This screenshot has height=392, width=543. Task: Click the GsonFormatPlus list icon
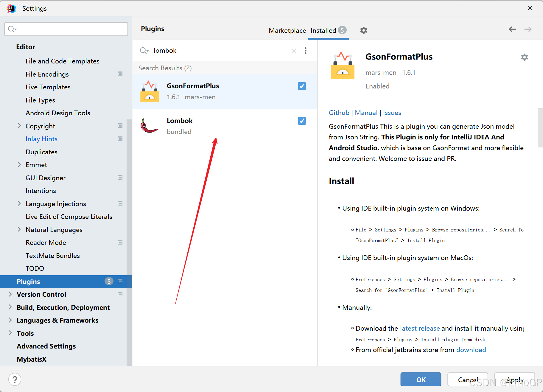150,91
